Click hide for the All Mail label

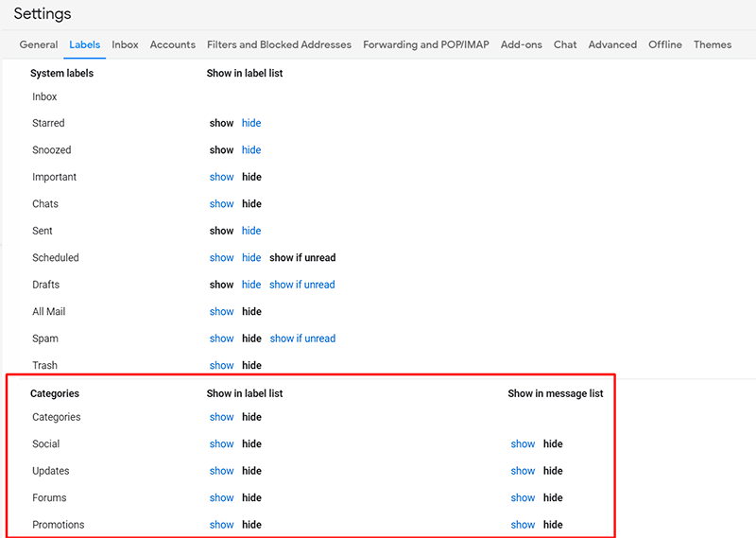click(251, 312)
